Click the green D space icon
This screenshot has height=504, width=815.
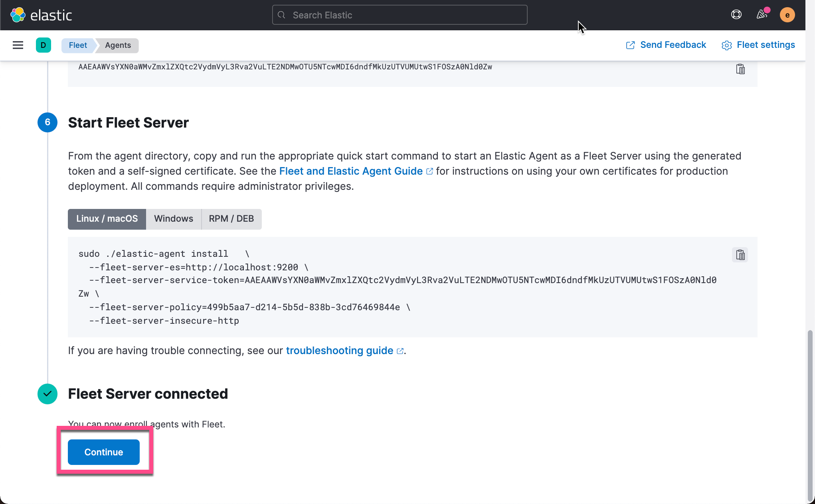click(44, 45)
